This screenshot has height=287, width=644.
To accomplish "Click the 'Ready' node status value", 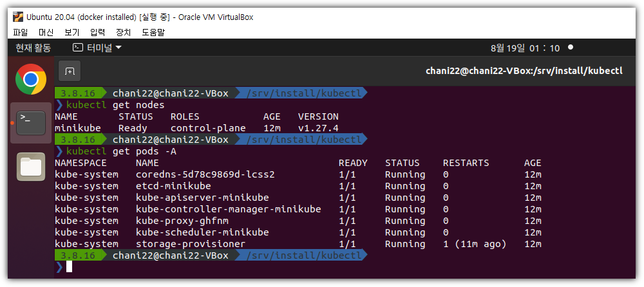I will pos(133,128).
